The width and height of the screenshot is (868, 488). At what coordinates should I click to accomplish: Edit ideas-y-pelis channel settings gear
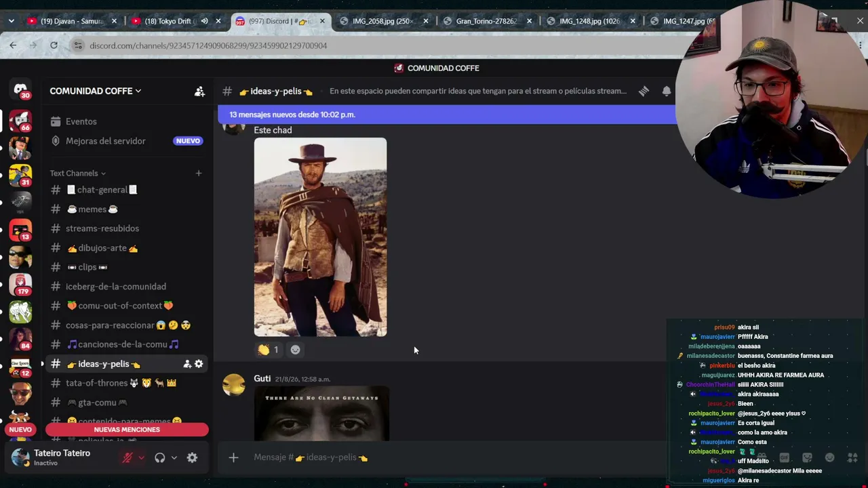(x=199, y=364)
